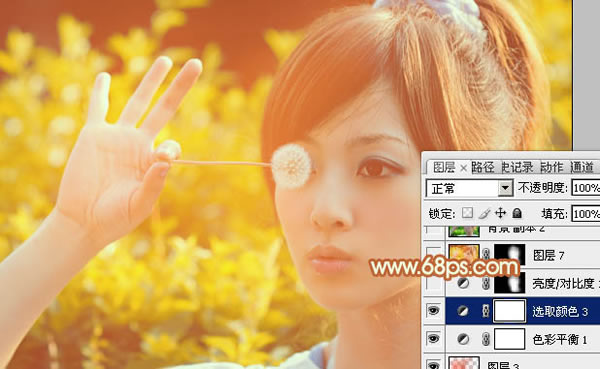Select the 亮度/对比度 layer name
Viewport: 600px width, 369px height.
565,284
